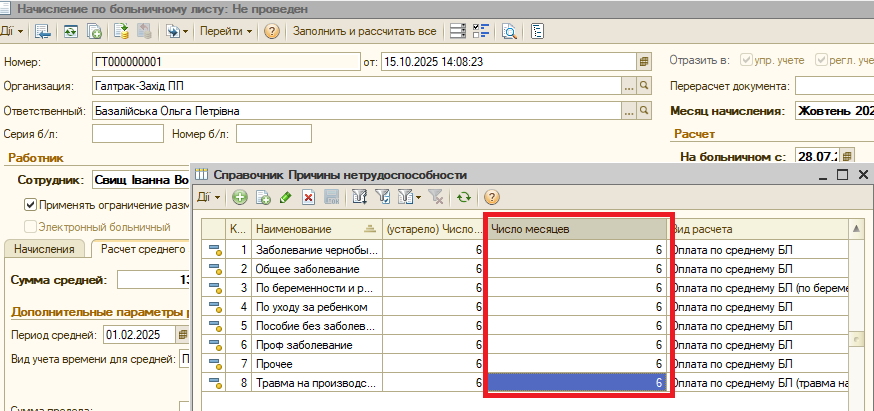The image size is (874, 411).
Task: Toggle 'Применять ограничение' checkbox
Action: pos(31,205)
